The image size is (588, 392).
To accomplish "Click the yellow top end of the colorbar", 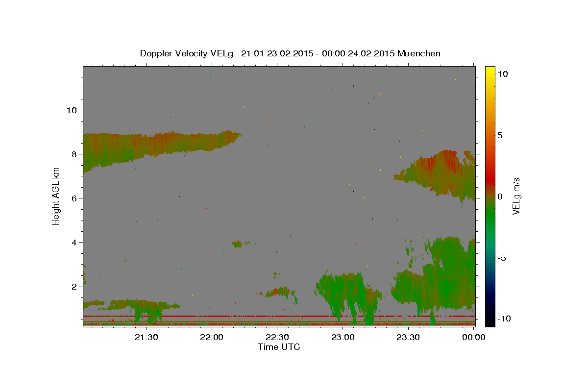I will 490,70.
